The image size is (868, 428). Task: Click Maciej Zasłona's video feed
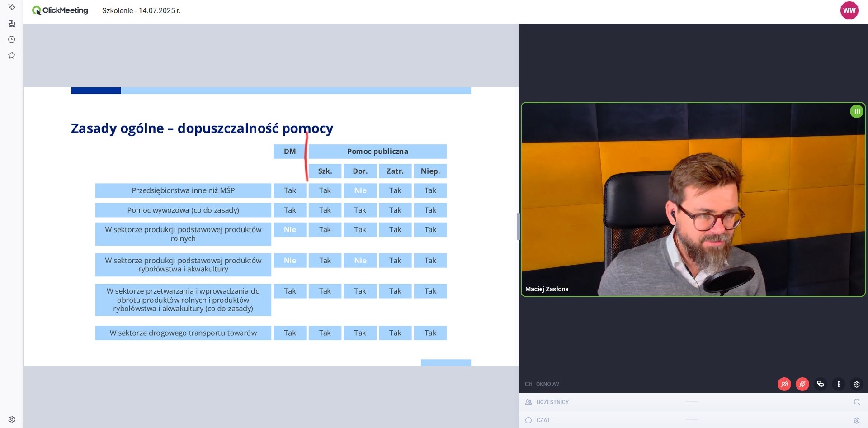[x=693, y=200]
